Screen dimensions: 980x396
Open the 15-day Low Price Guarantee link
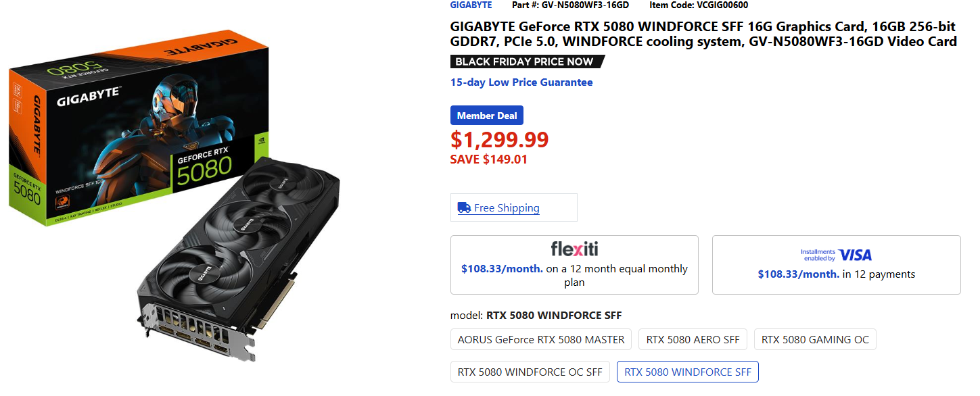pyautogui.click(x=521, y=82)
